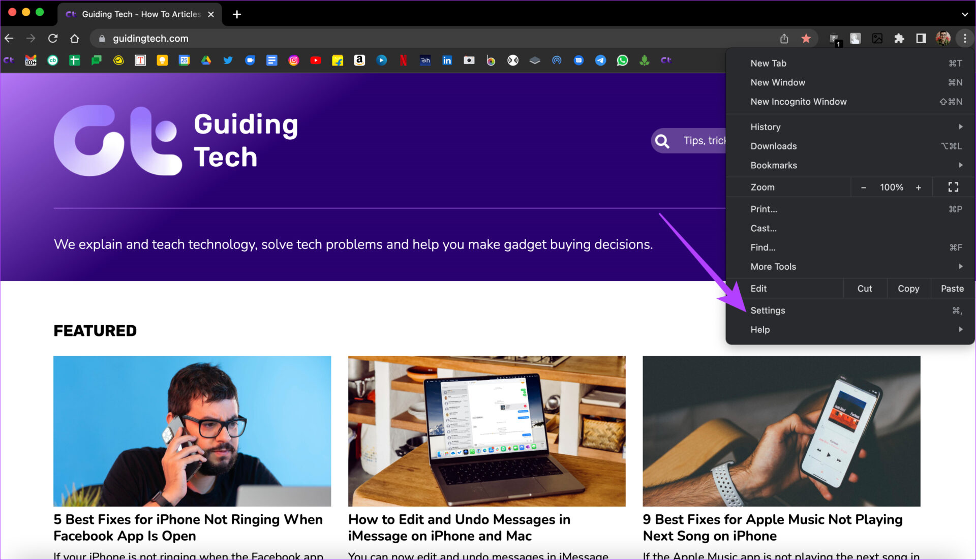Expand the Bookmarks submenu
The image size is (976, 560).
point(850,165)
